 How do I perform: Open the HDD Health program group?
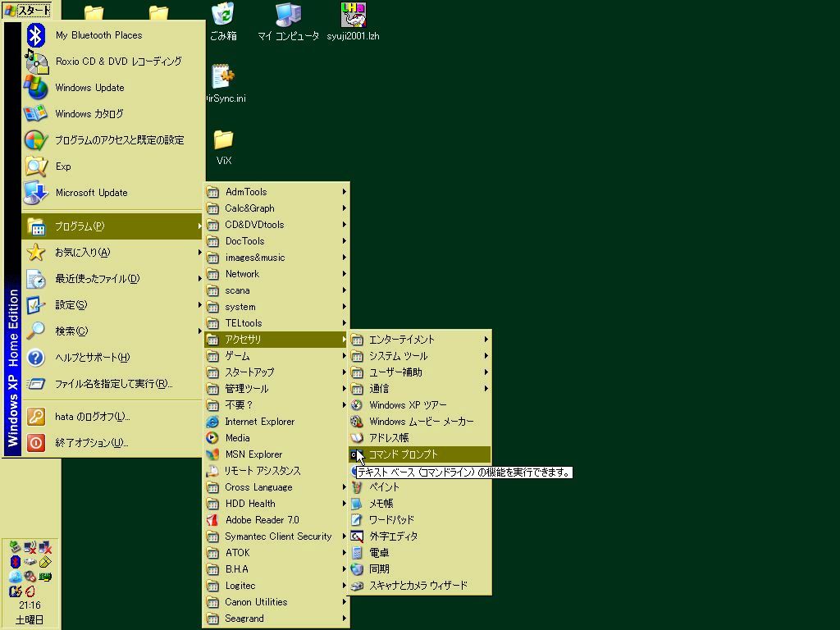276,504
